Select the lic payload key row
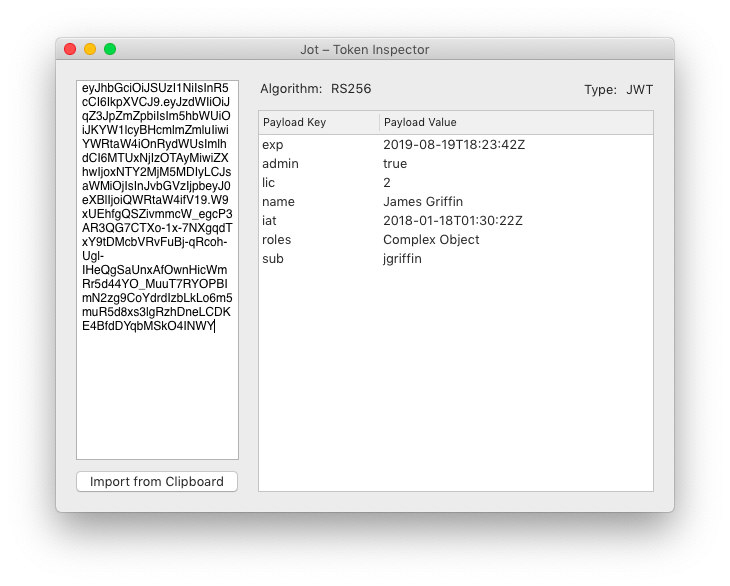The width and height of the screenshot is (730, 586). 268,183
